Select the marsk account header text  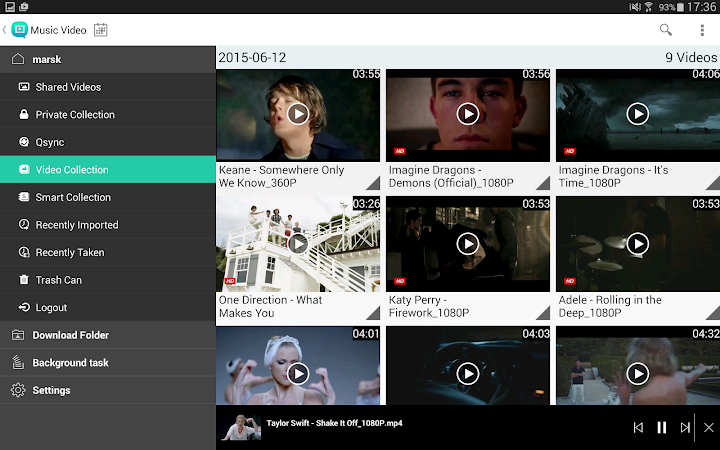[x=47, y=59]
